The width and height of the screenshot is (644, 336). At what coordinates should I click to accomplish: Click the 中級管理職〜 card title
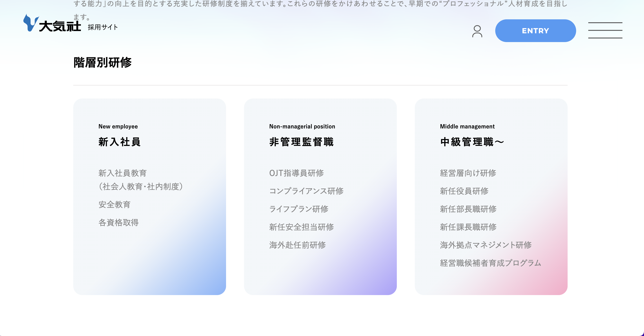[472, 142]
